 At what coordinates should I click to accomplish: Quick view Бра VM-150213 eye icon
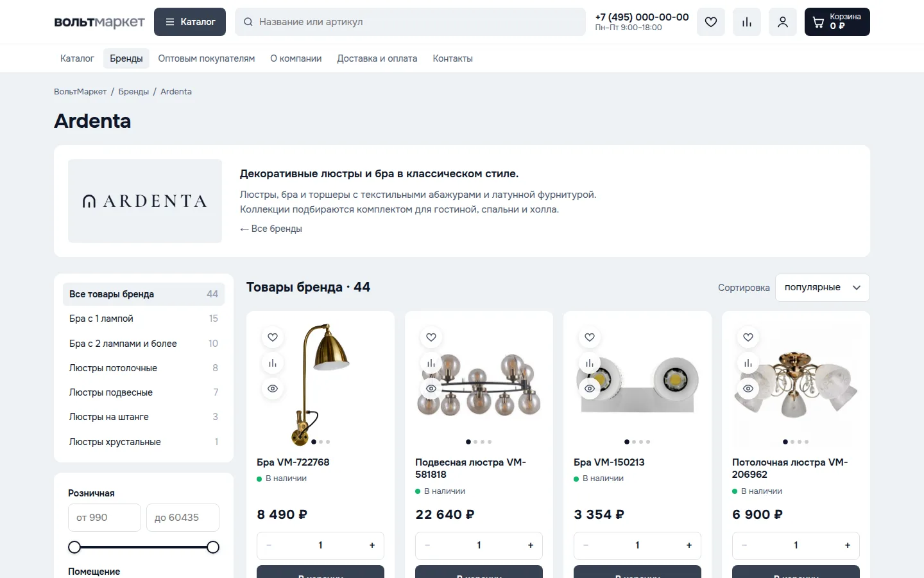pos(590,389)
